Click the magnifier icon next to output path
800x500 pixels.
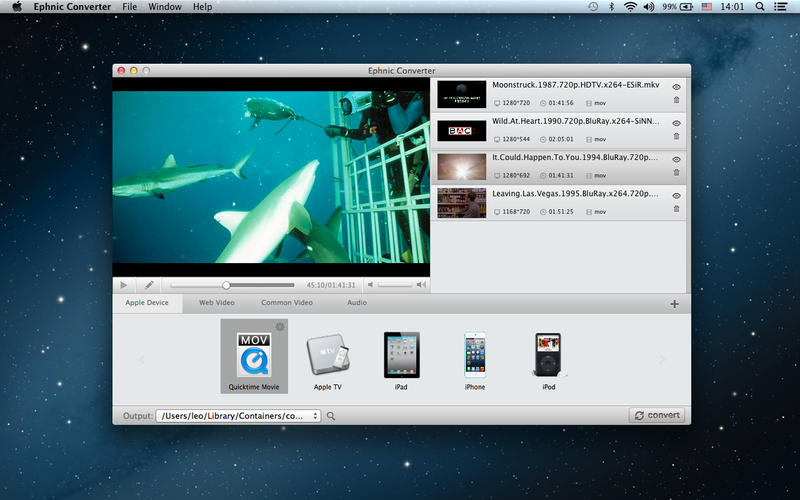(x=331, y=416)
